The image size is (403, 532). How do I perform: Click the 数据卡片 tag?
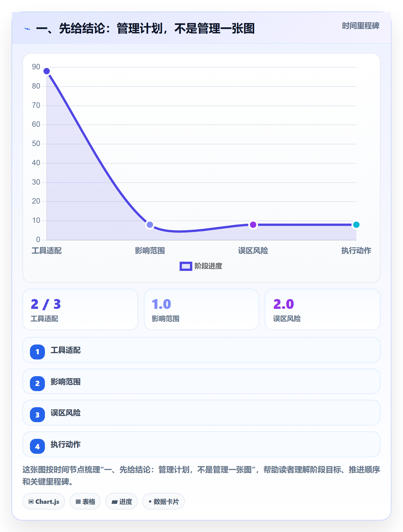coord(164,502)
